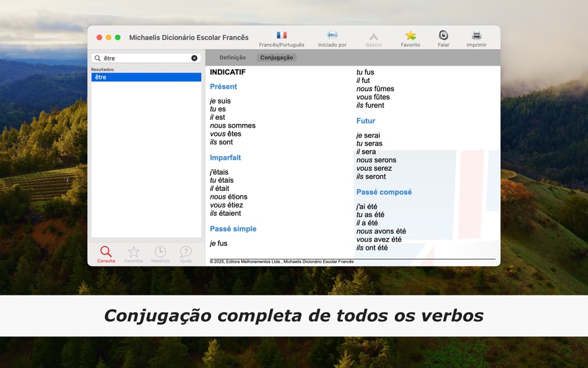588x368 pixels.
Task: Click the Présent tense heading
Action: coord(223,87)
